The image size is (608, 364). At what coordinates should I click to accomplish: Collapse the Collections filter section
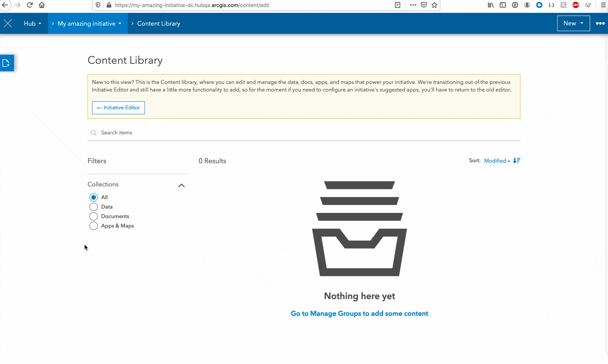click(x=182, y=185)
